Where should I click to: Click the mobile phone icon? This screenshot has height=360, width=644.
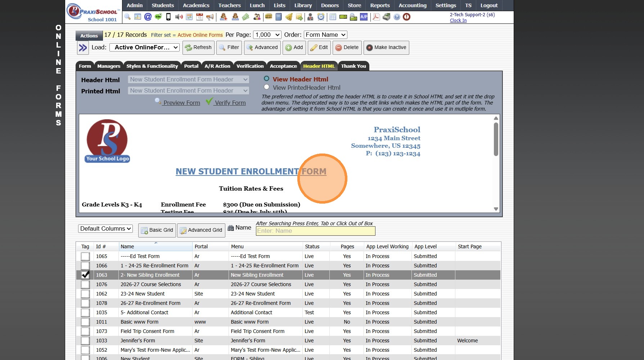168,17
